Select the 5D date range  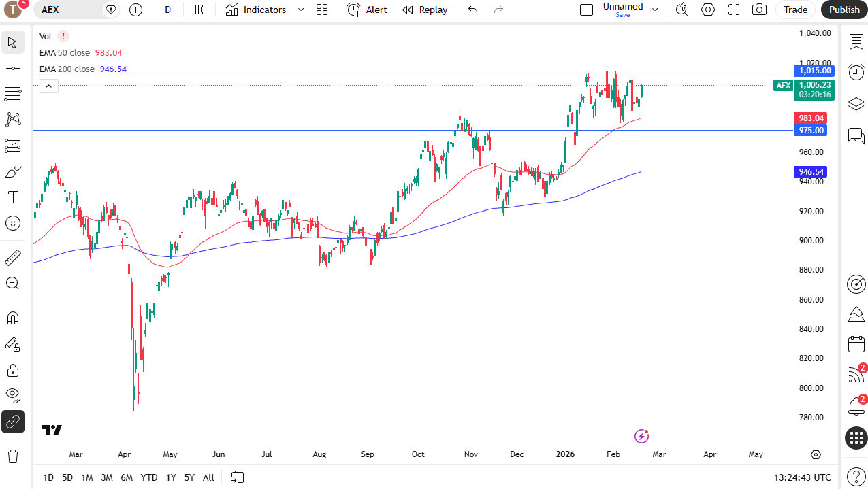pos(67,477)
